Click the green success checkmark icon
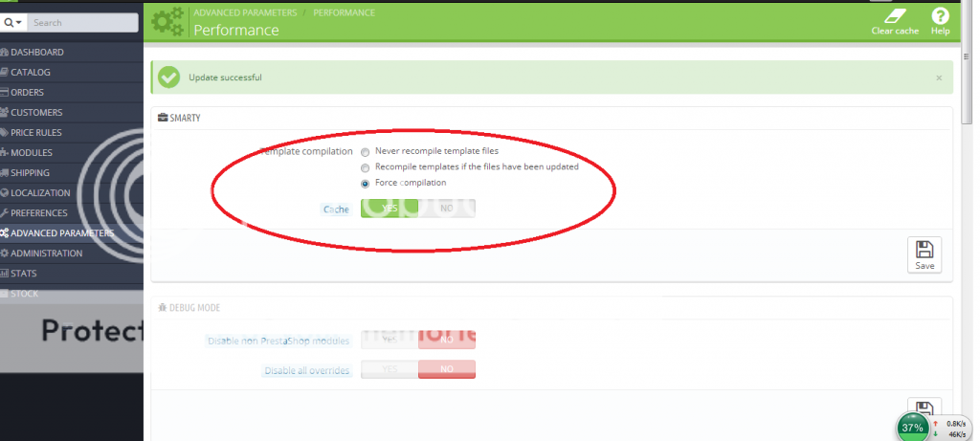This screenshot has width=980, height=441. (169, 77)
